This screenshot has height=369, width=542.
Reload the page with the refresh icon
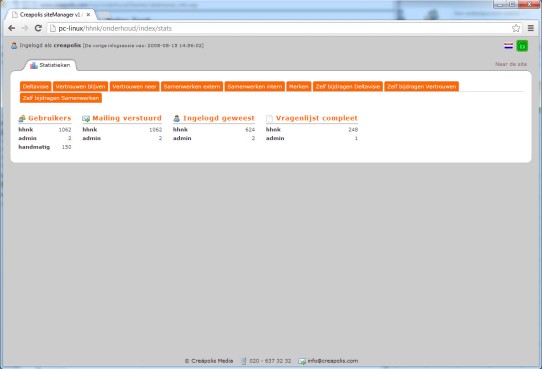click(x=38, y=28)
